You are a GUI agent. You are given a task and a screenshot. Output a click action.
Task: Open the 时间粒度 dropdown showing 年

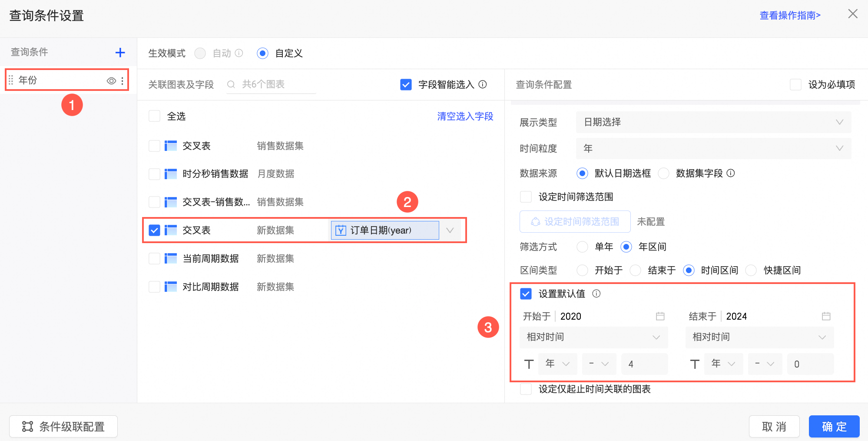click(x=713, y=148)
